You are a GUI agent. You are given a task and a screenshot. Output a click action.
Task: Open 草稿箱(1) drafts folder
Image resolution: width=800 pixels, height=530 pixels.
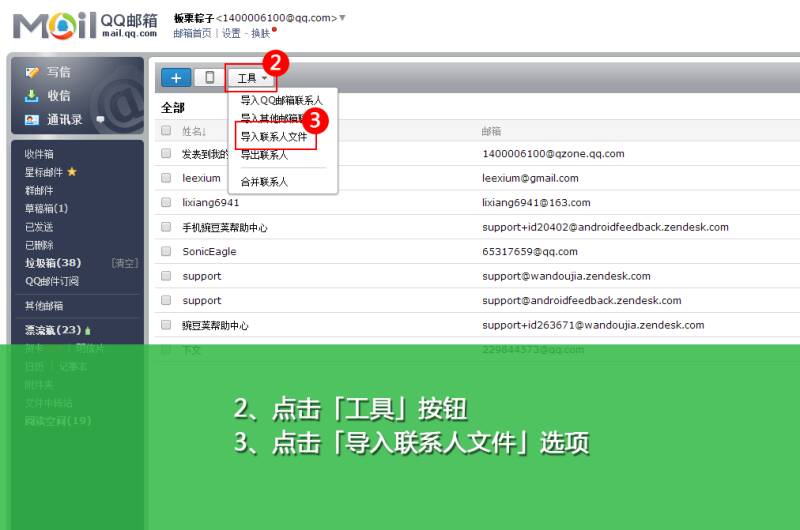pyautogui.click(x=46, y=209)
